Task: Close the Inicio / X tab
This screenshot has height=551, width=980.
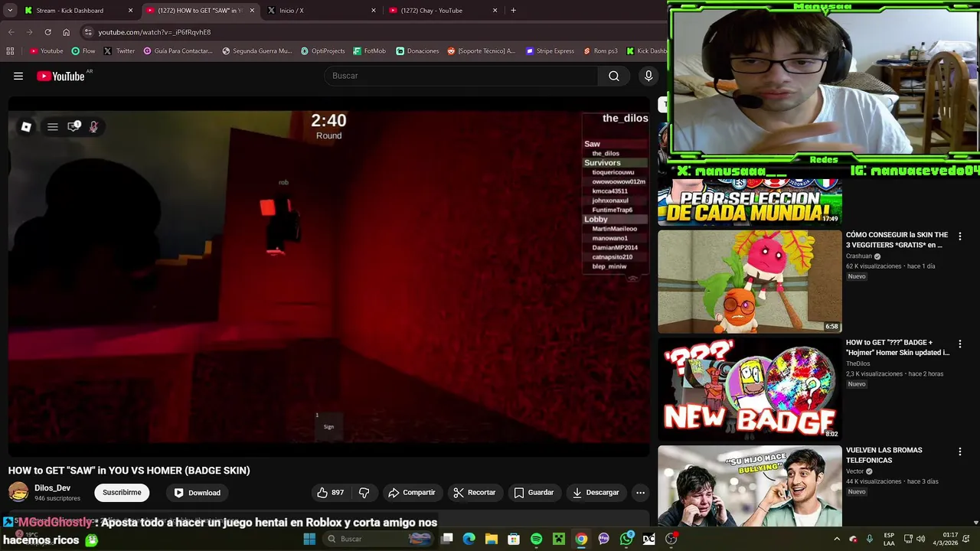Action: pos(374,11)
